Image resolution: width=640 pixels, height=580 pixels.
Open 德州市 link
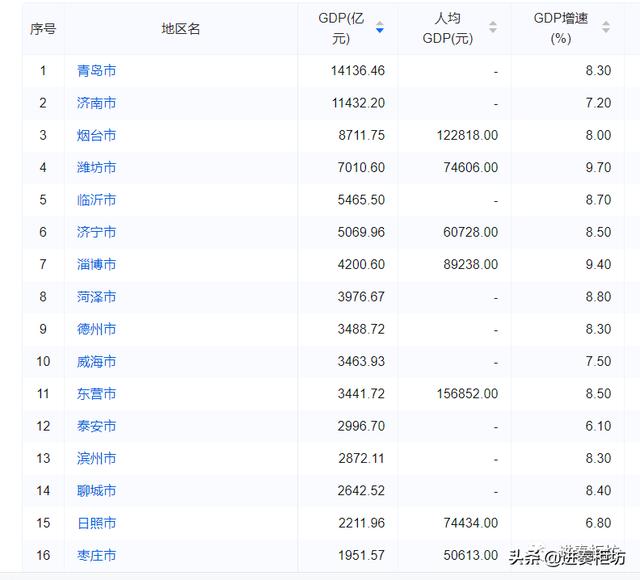pyautogui.click(x=96, y=329)
